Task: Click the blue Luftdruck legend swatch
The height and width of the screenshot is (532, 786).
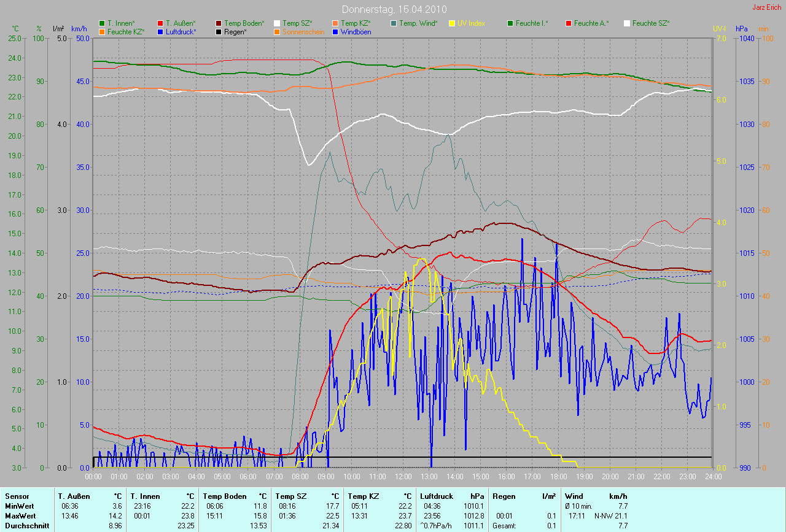Action: 160,31
